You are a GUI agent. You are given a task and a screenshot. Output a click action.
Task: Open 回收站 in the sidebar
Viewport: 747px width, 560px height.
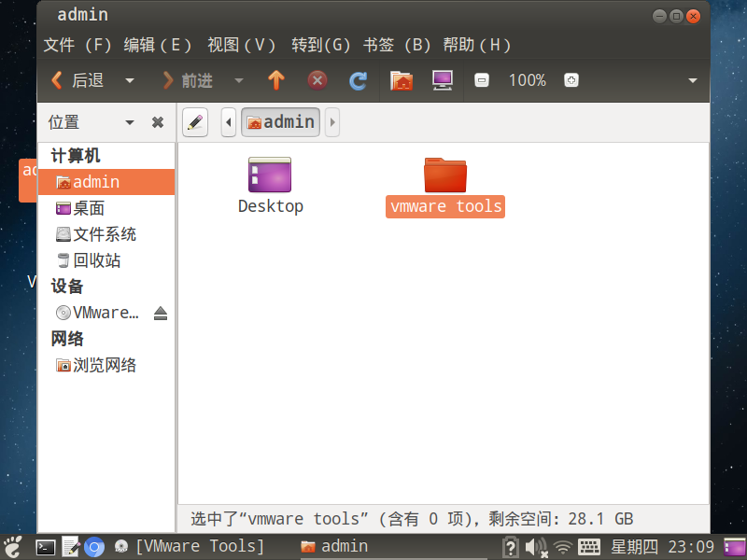106,260
